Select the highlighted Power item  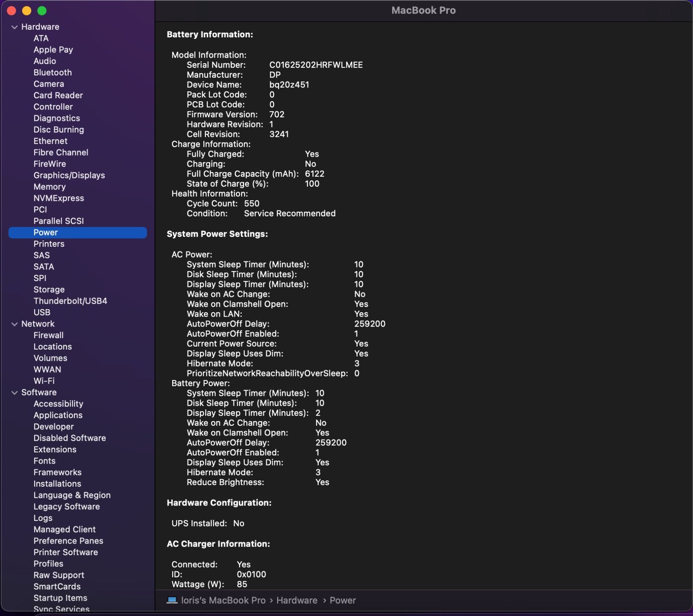[78, 232]
